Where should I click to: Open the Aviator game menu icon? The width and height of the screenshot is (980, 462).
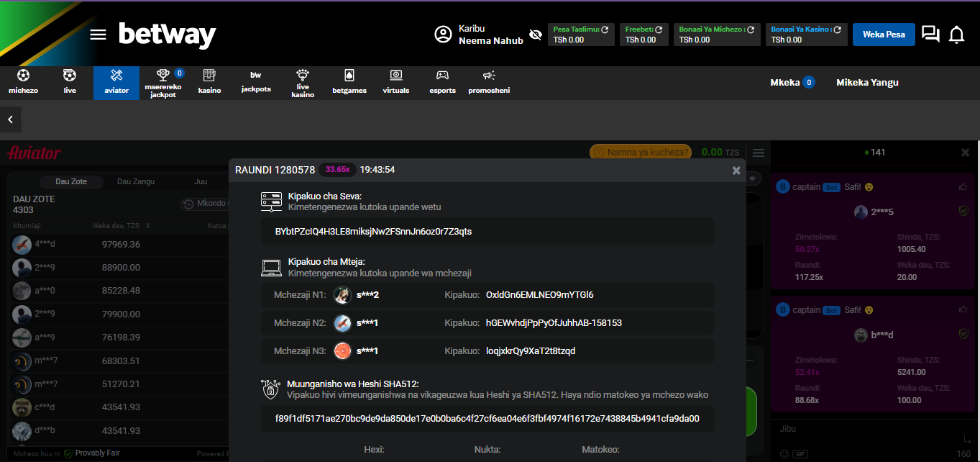[758, 152]
